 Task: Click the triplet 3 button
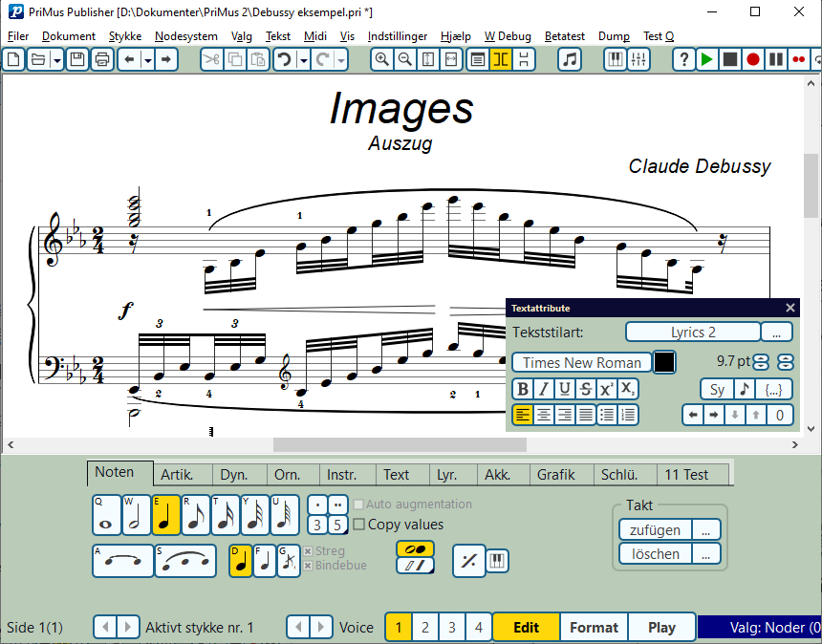(317, 525)
